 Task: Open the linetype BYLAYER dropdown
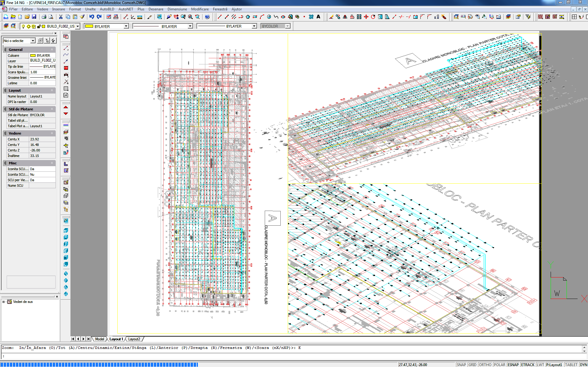(x=190, y=26)
